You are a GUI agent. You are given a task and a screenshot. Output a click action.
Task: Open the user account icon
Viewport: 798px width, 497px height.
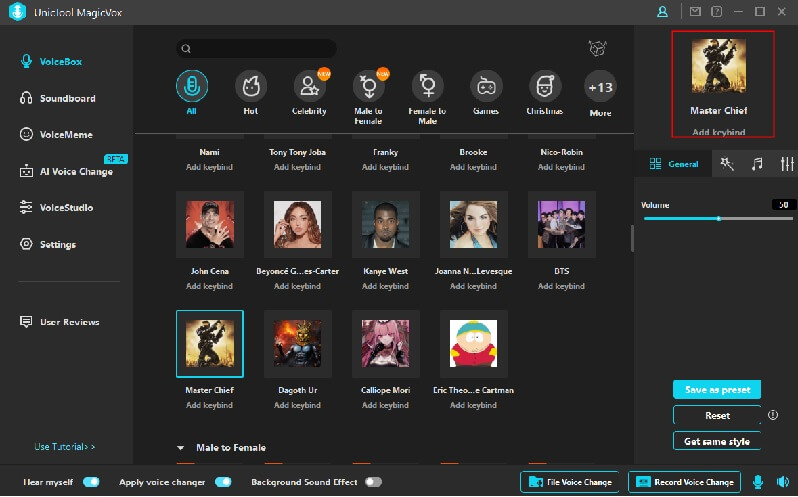coord(662,11)
